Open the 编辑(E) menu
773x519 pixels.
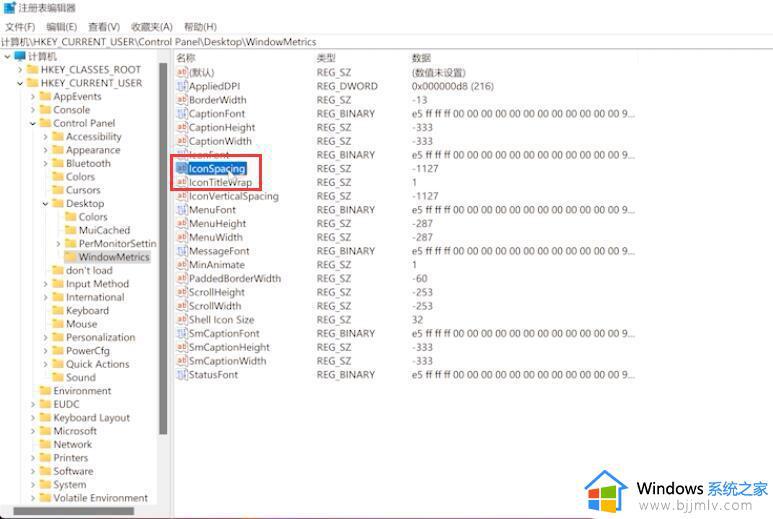pyautogui.click(x=62, y=27)
